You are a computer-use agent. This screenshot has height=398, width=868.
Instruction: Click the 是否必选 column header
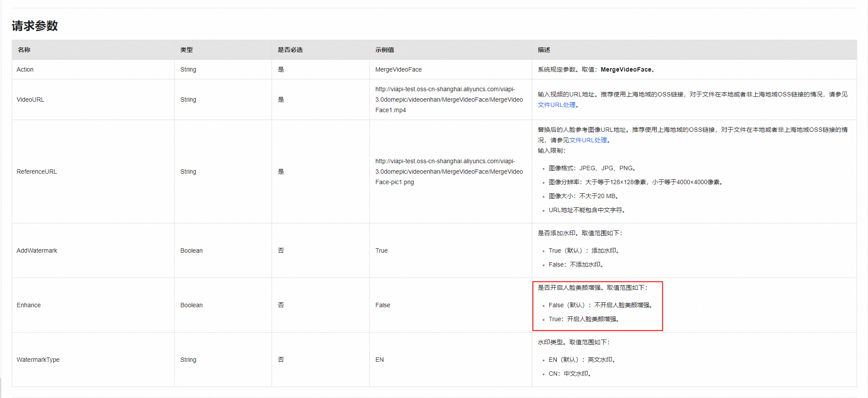[x=290, y=50]
